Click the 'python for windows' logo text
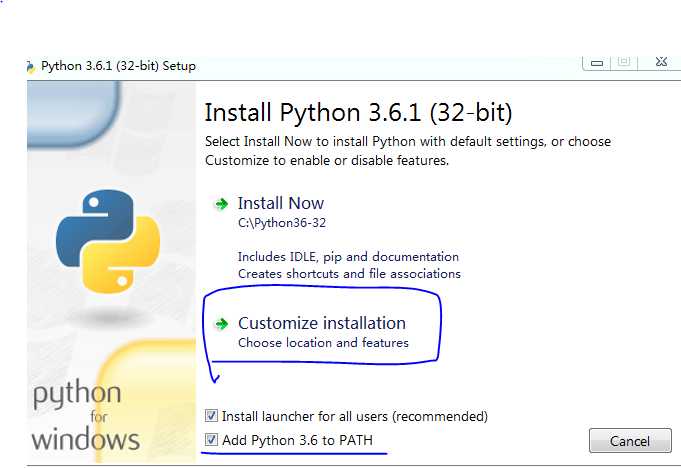 pyautogui.click(x=86, y=415)
